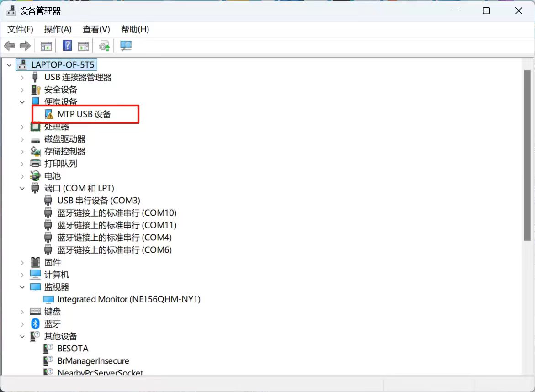Collapse the 其他设备 category
Image resolution: width=535 pixels, height=392 pixels.
coord(22,336)
